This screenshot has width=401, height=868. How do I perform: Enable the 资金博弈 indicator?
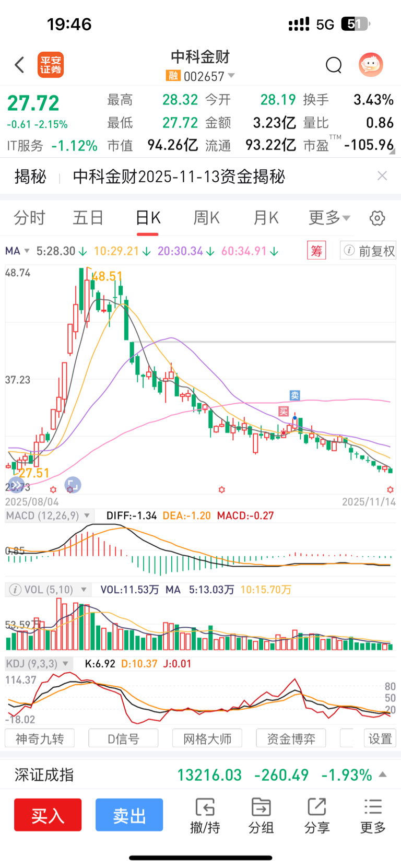pyautogui.click(x=291, y=738)
